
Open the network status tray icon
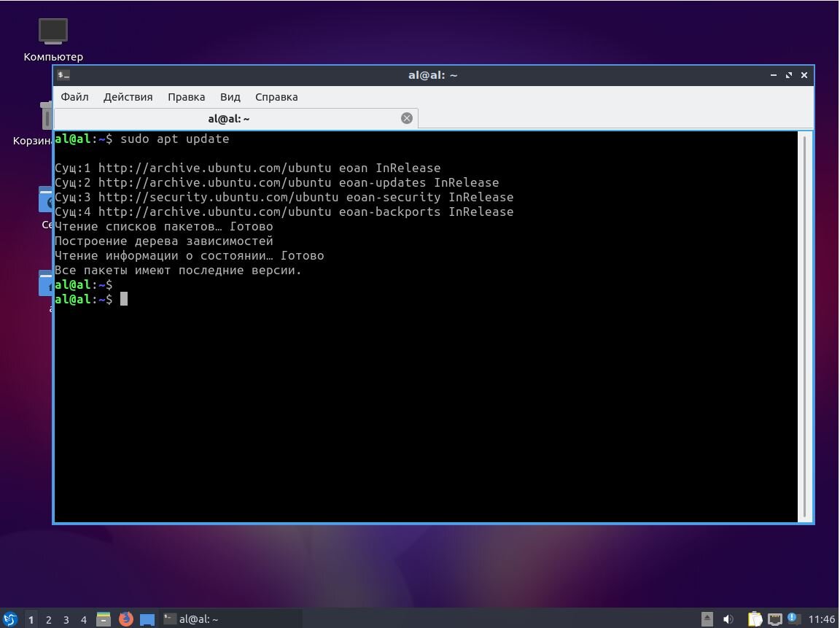[774, 619]
